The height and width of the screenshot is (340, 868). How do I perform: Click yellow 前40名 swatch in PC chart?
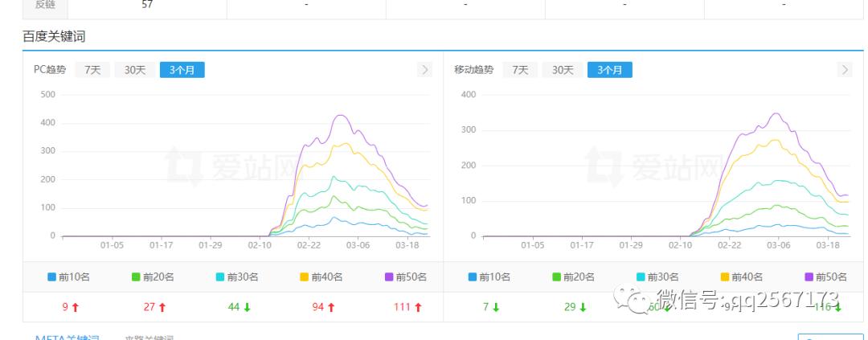coord(305,277)
